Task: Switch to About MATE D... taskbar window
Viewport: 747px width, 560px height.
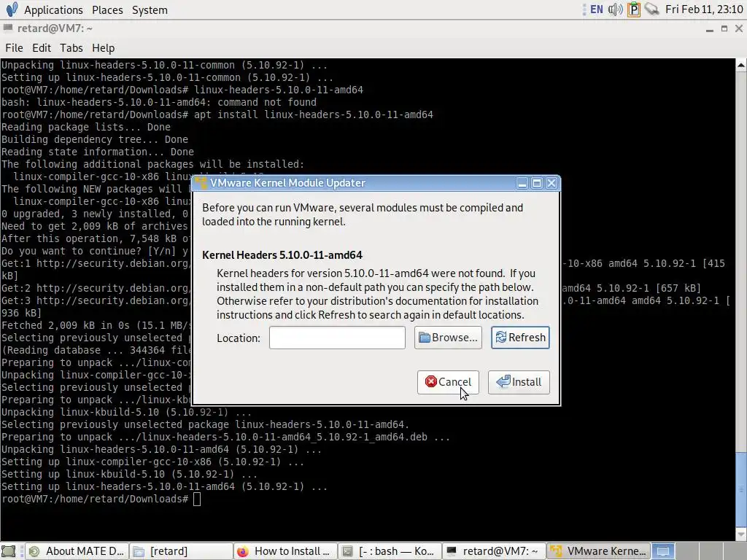Action: tap(76, 551)
